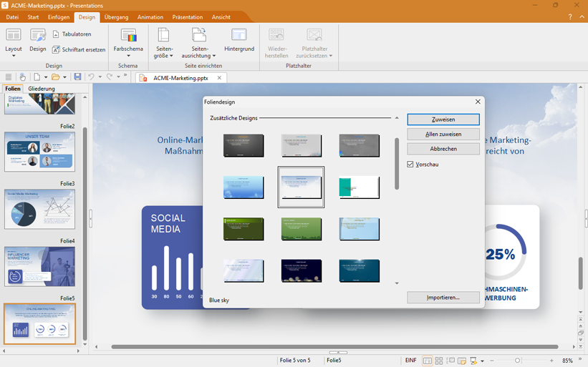588x367 pixels.
Task: Click the Design ribbon button icon
Action: point(37,36)
